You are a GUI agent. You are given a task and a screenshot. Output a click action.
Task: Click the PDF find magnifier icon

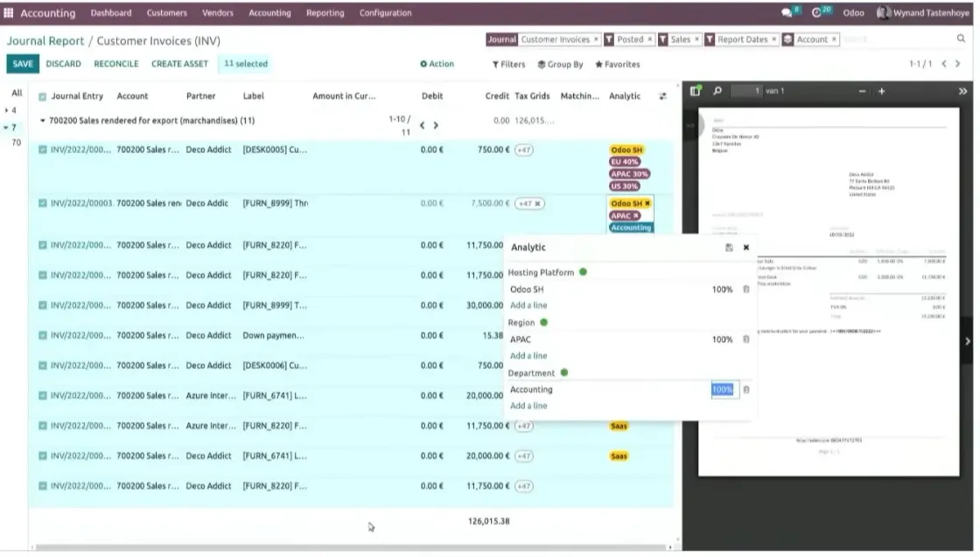717,91
